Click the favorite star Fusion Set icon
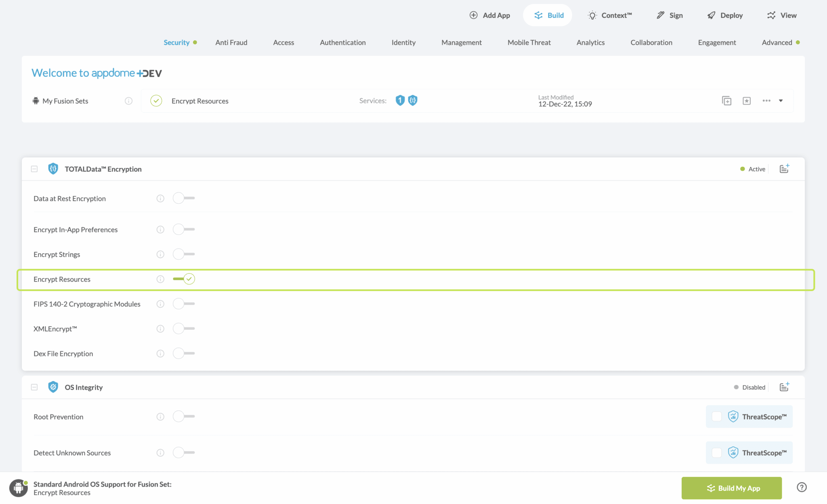 [x=747, y=101]
